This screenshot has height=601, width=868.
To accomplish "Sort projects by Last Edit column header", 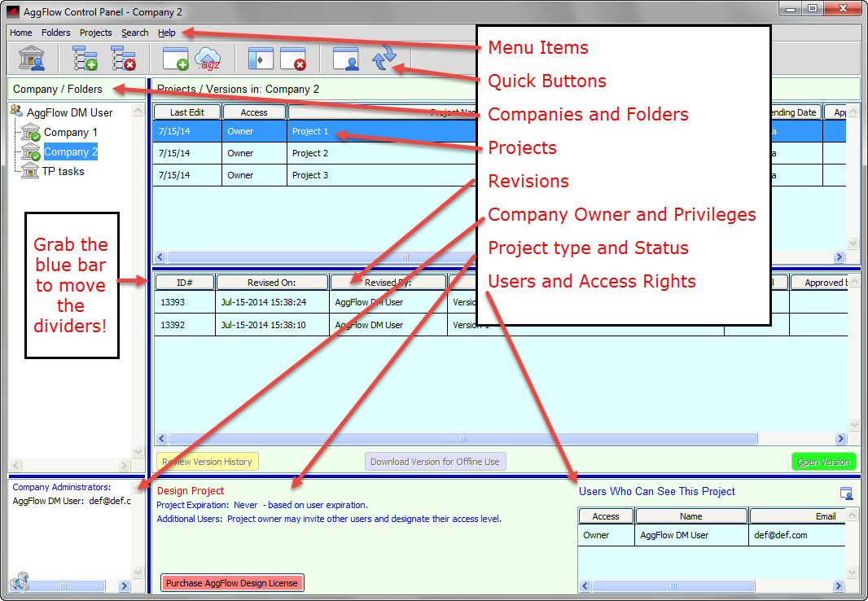I will pos(186,112).
